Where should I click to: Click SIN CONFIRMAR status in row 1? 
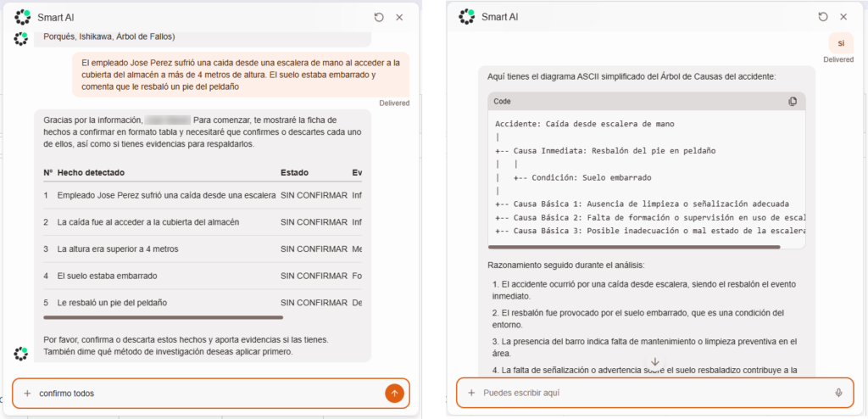tap(314, 195)
